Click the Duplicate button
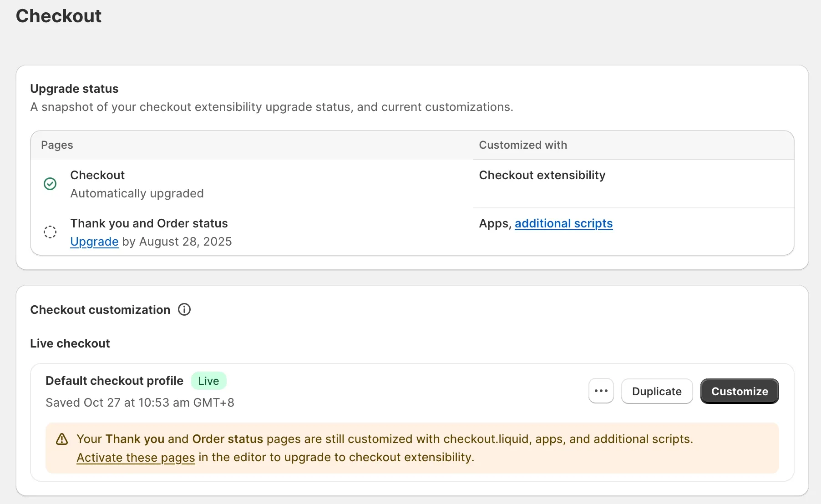Viewport: 821px width, 504px height. (657, 391)
